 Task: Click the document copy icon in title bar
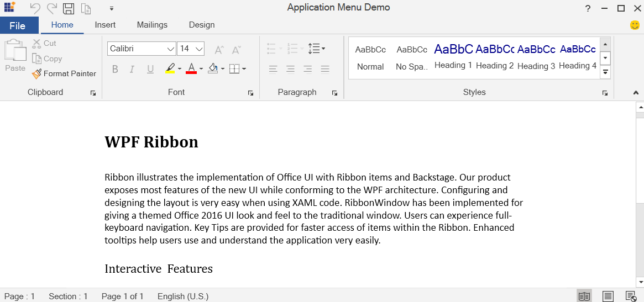pos(86,8)
